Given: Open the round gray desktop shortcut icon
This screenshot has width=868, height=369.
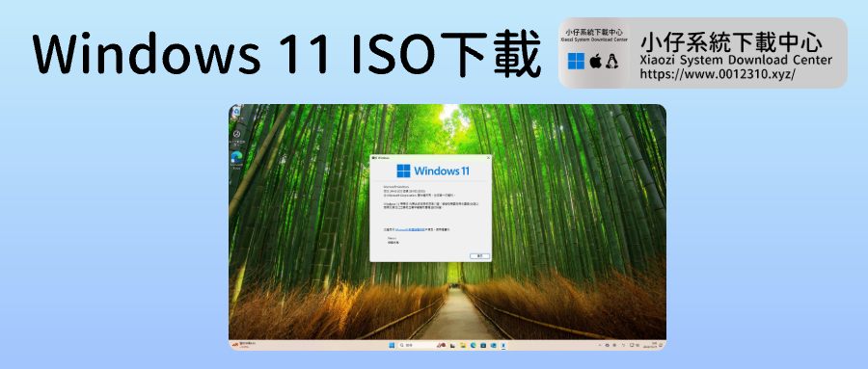Looking at the screenshot, I should coord(236,135).
